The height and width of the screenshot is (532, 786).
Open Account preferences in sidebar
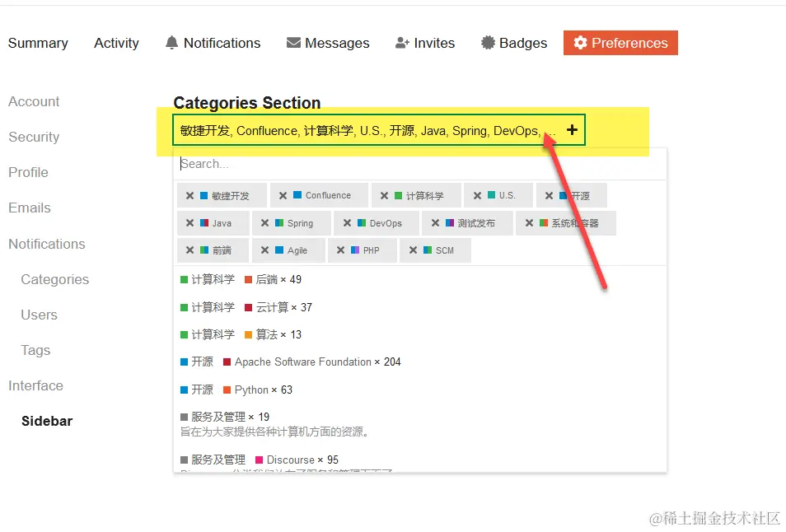(x=34, y=101)
